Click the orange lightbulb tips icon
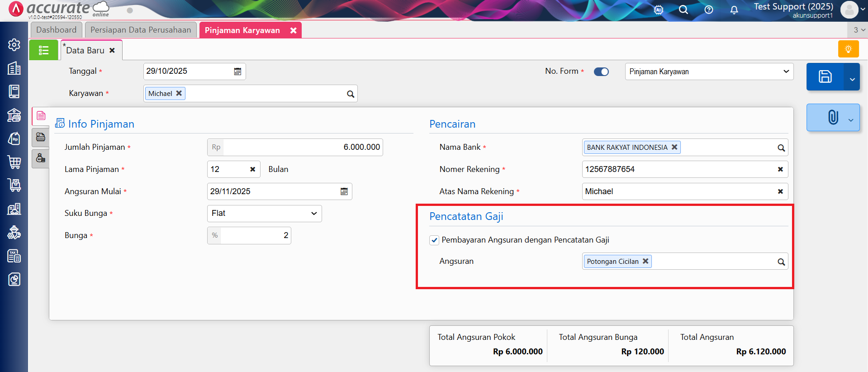Image resolution: width=868 pixels, height=372 pixels. point(848,49)
